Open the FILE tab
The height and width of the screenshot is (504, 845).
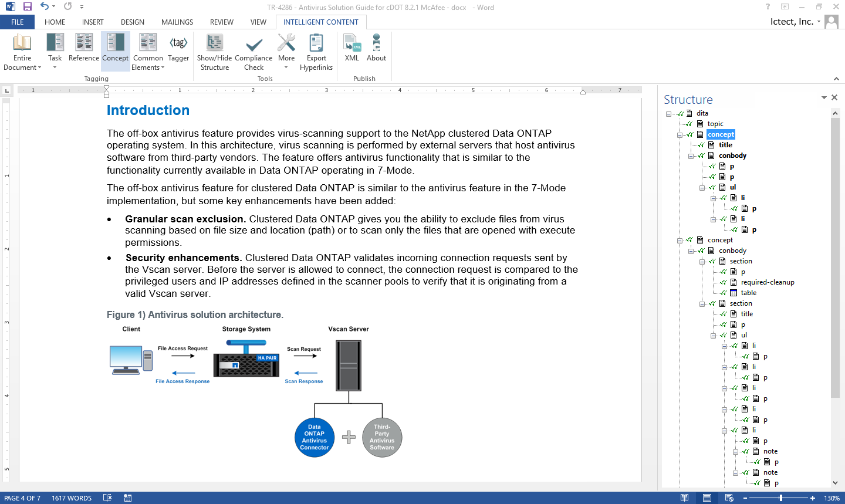[18, 22]
